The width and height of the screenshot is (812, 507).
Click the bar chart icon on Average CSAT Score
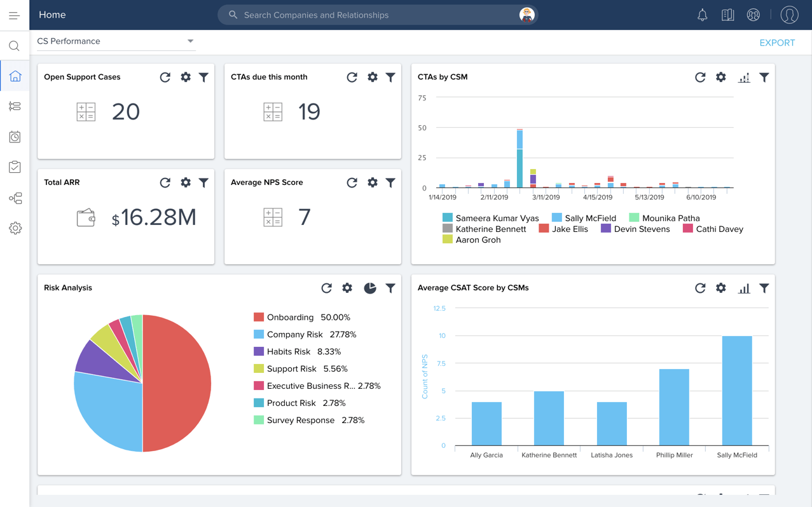point(743,288)
